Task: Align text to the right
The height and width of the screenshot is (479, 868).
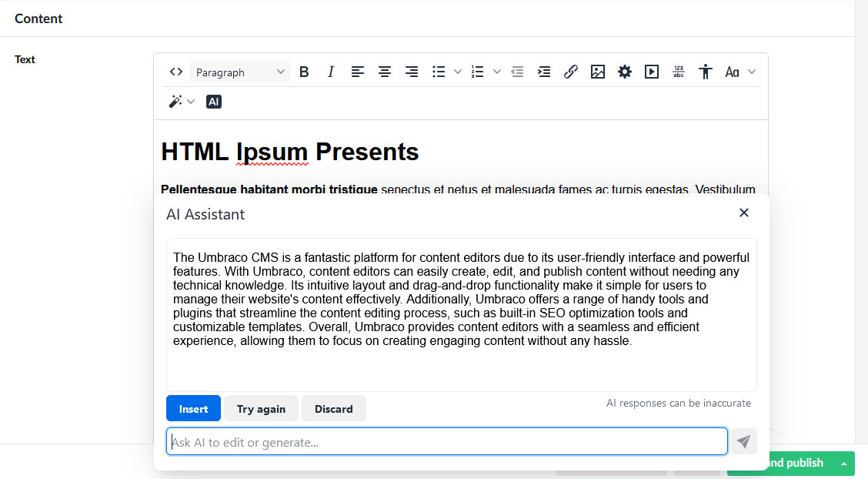Action: click(412, 72)
